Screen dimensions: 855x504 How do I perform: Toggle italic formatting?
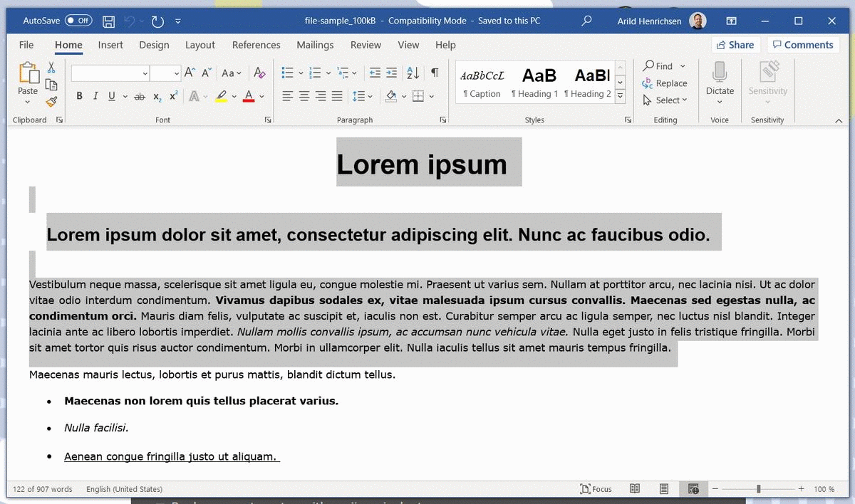(95, 95)
